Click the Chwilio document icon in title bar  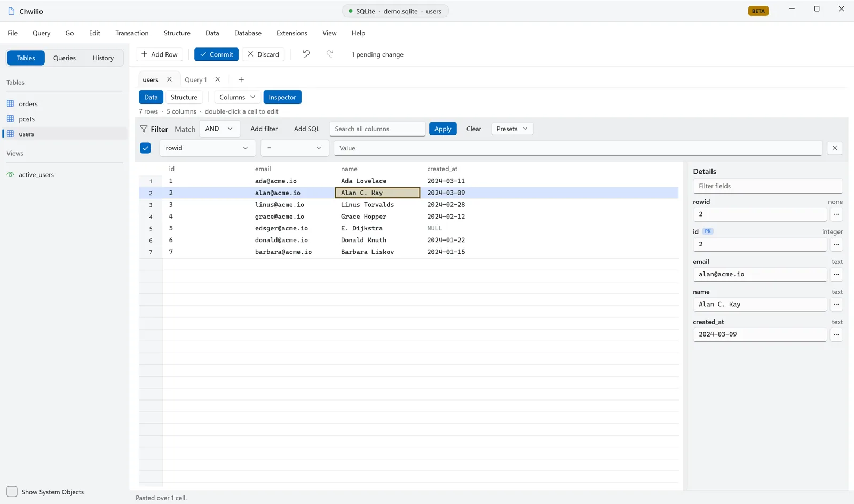coord(11,11)
